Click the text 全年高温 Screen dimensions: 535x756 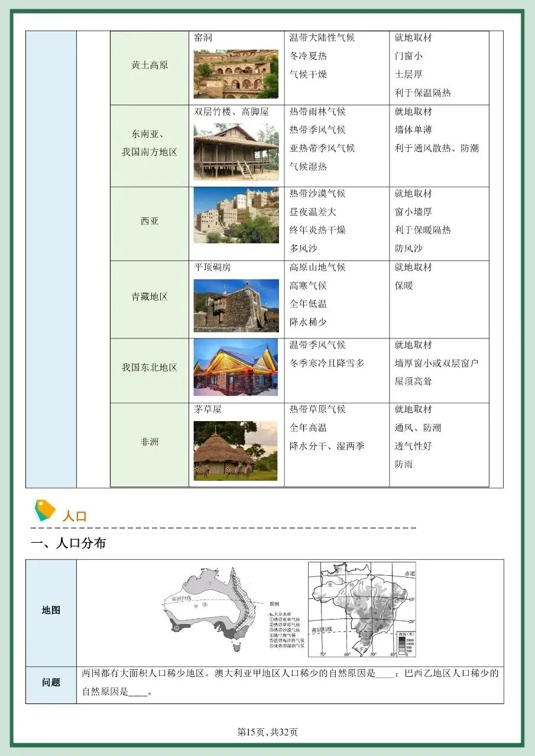tap(308, 428)
